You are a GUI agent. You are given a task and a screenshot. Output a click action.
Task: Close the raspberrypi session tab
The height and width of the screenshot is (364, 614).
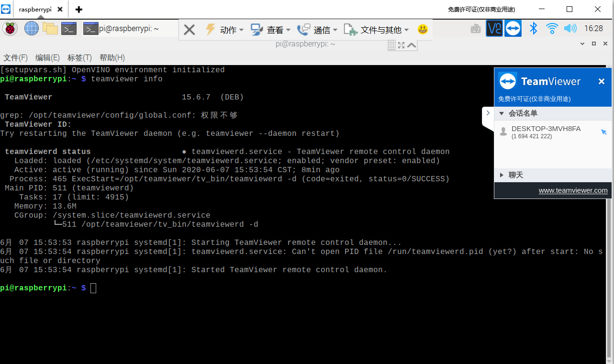coord(60,10)
